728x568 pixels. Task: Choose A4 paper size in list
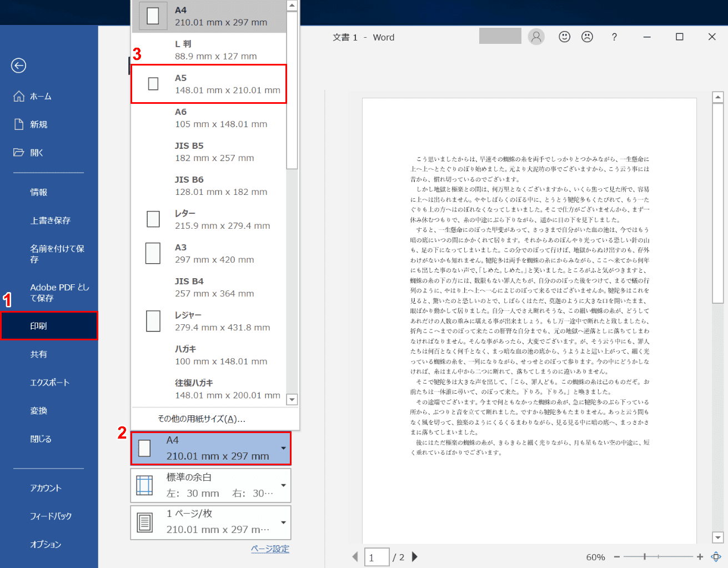[209, 16]
